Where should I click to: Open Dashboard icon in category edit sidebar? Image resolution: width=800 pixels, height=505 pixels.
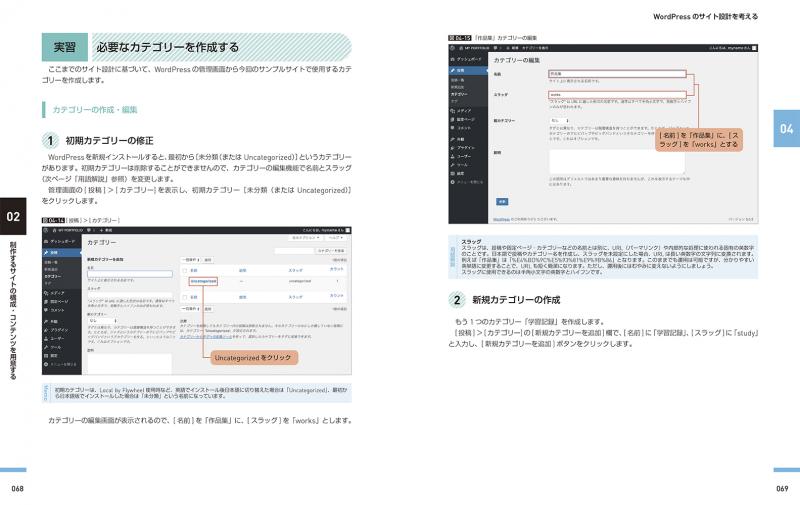coord(453,59)
